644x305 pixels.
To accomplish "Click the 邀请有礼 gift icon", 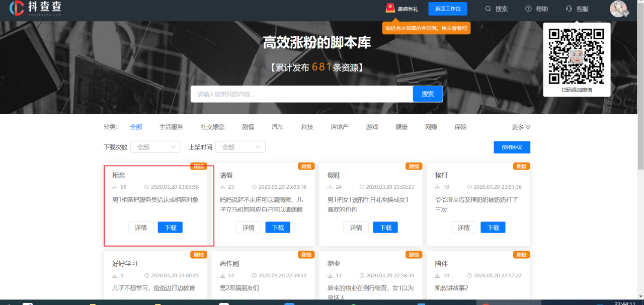I will [389, 8].
